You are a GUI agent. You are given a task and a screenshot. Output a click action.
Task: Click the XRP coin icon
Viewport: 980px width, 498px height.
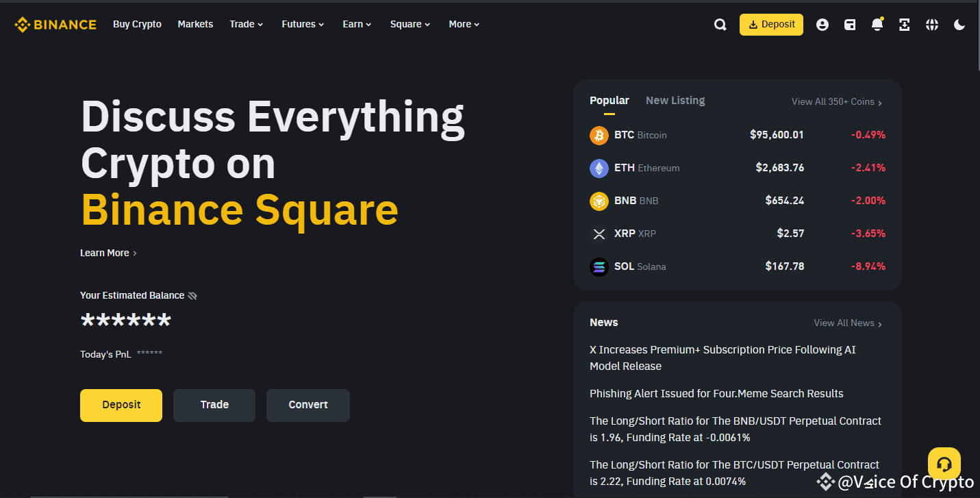pyautogui.click(x=599, y=234)
